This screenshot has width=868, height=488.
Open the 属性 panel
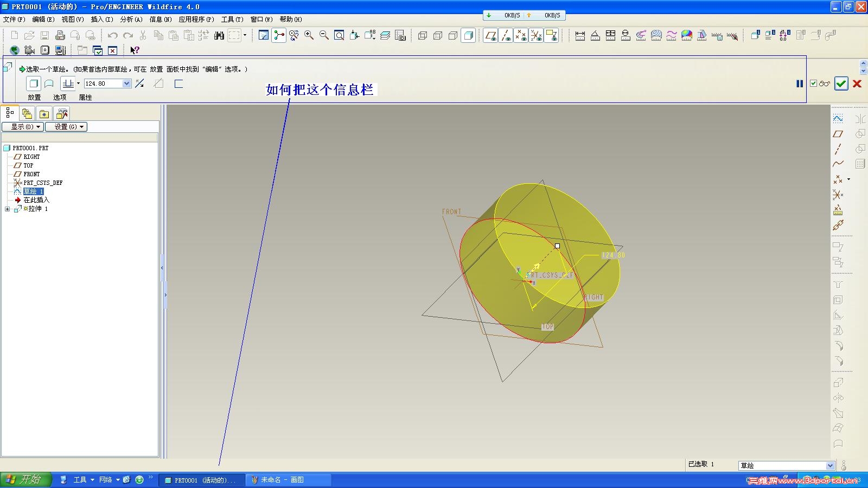click(85, 98)
